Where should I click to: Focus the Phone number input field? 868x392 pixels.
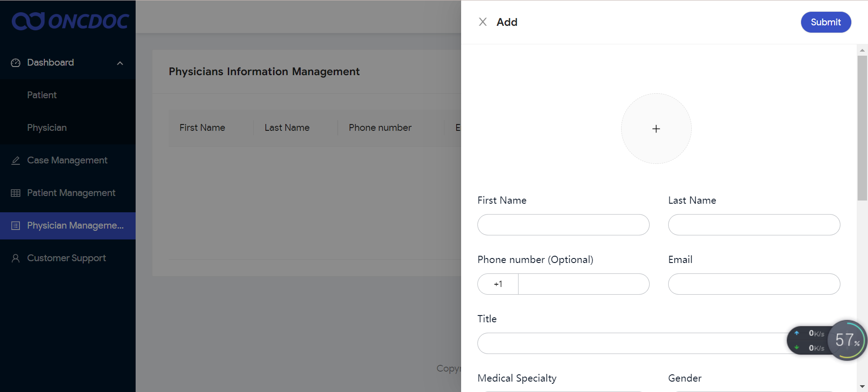[584, 284]
